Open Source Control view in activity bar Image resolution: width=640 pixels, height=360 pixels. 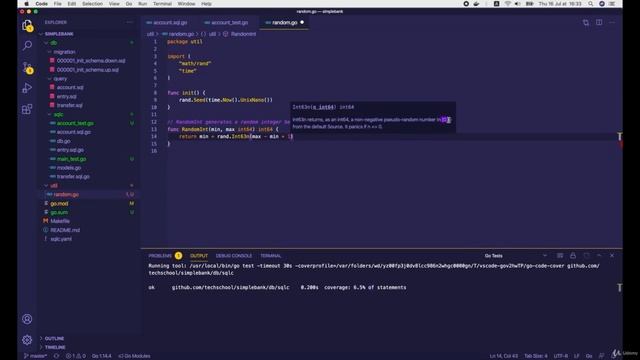27,67
